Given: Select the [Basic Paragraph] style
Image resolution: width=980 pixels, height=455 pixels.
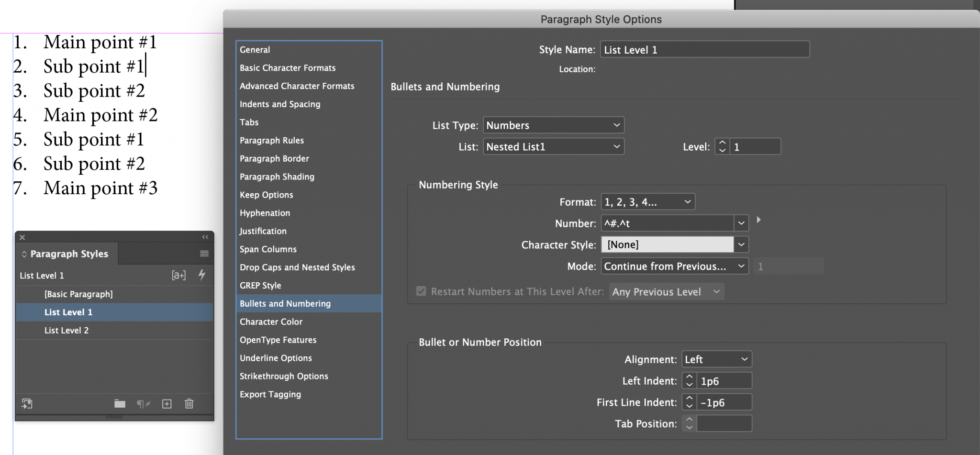Looking at the screenshot, I should [x=79, y=294].
